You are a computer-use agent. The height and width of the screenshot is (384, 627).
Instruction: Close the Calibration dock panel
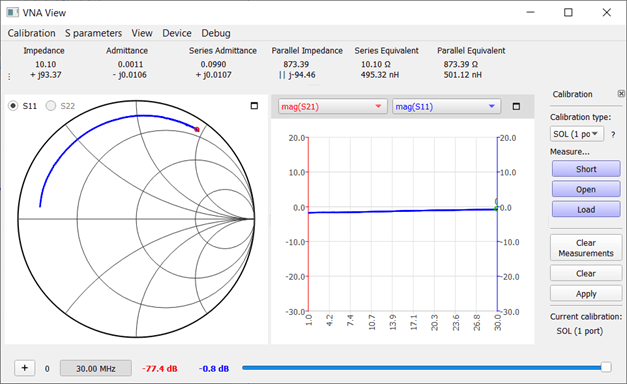621,94
